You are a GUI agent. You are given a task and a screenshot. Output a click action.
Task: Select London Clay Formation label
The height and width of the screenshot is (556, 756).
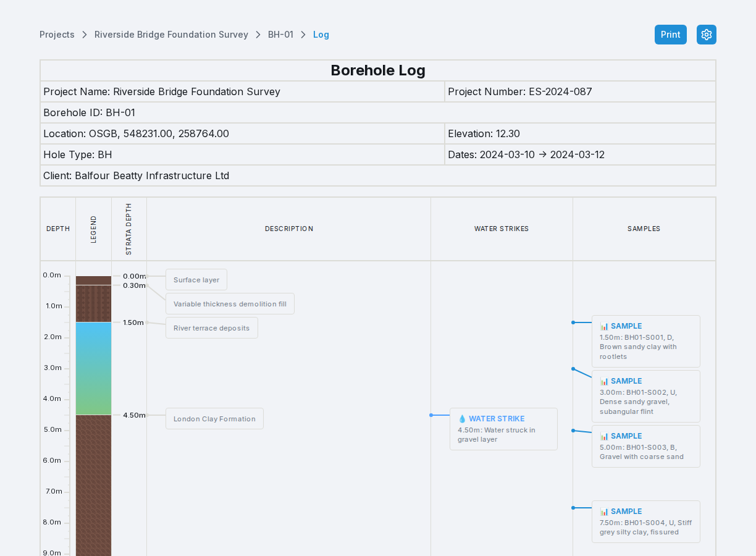pyautogui.click(x=214, y=419)
